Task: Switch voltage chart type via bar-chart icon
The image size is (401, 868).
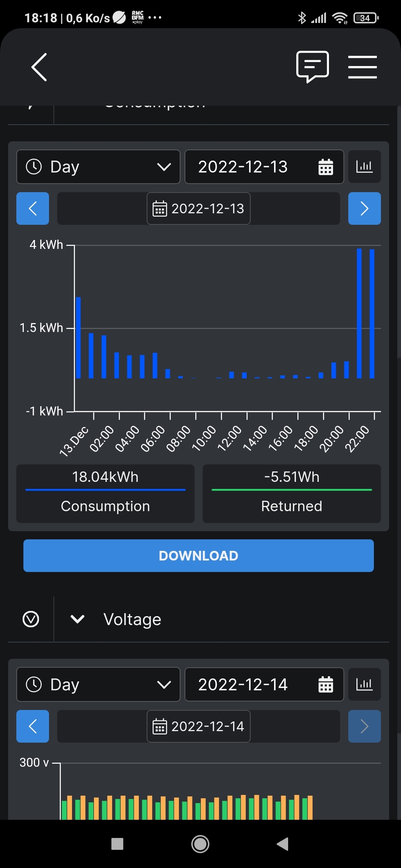Action: tap(364, 684)
